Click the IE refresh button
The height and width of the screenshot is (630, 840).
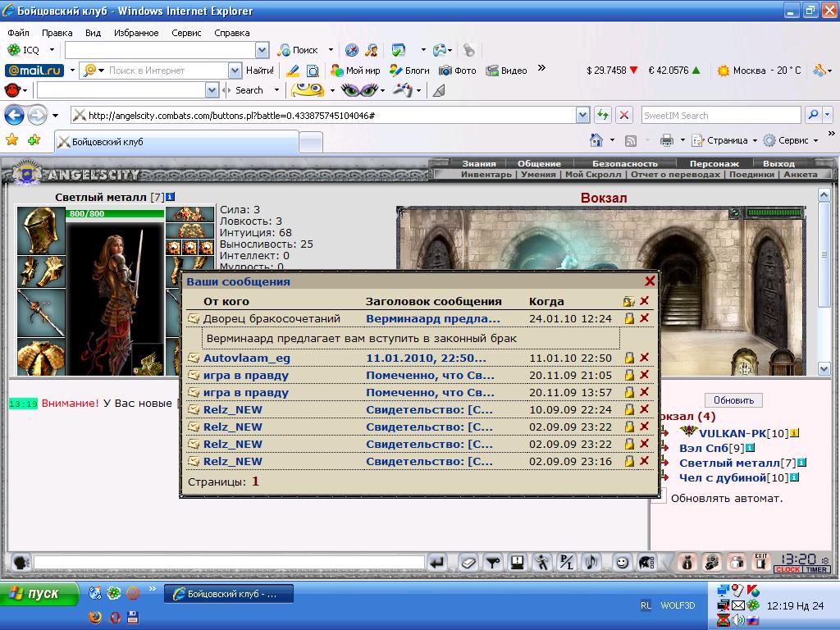tap(603, 115)
